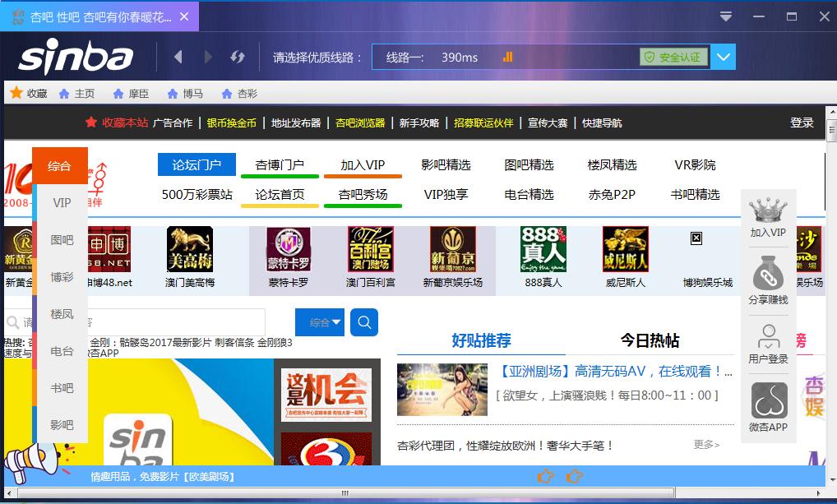Open the 亚洲剧场 post thumbnail
837x504 pixels.
click(442, 390)
